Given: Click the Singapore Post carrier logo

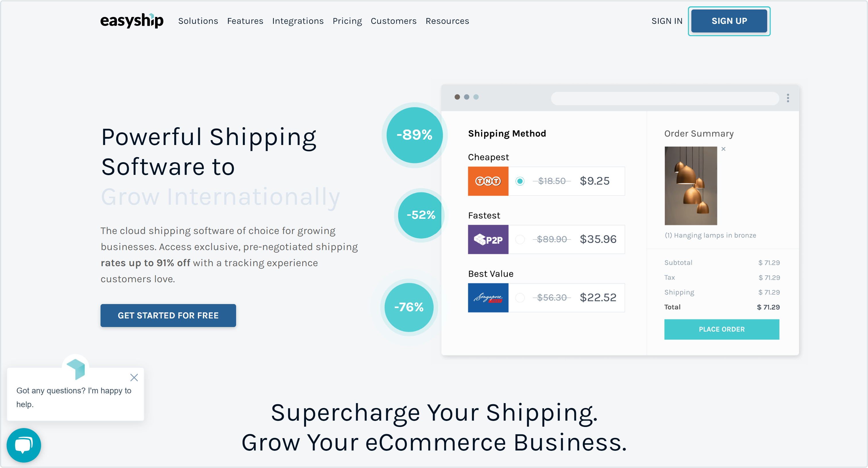Looking at the screenshot, I should (x=488, y=298).
